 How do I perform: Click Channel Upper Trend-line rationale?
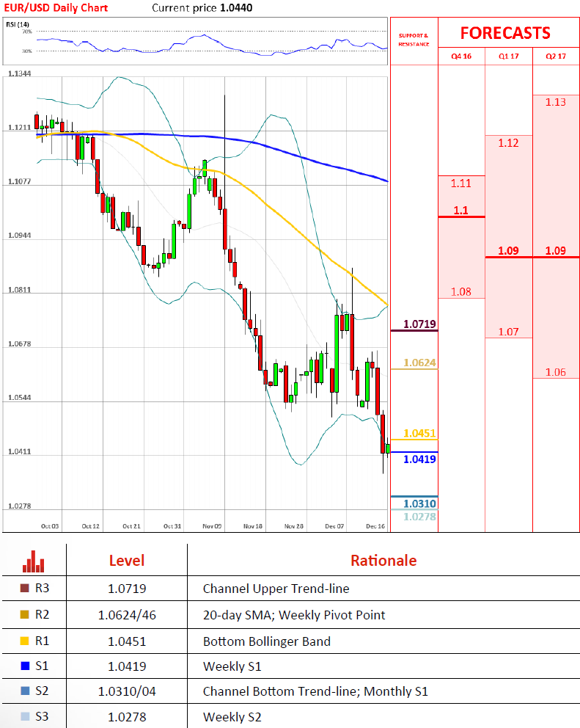click(x=276, y=589)
